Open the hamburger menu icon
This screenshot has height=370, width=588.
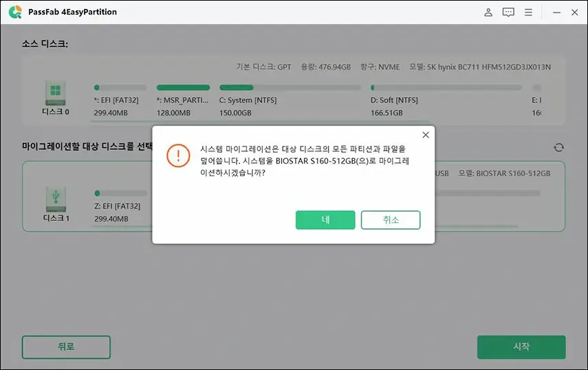click(528, 12)
